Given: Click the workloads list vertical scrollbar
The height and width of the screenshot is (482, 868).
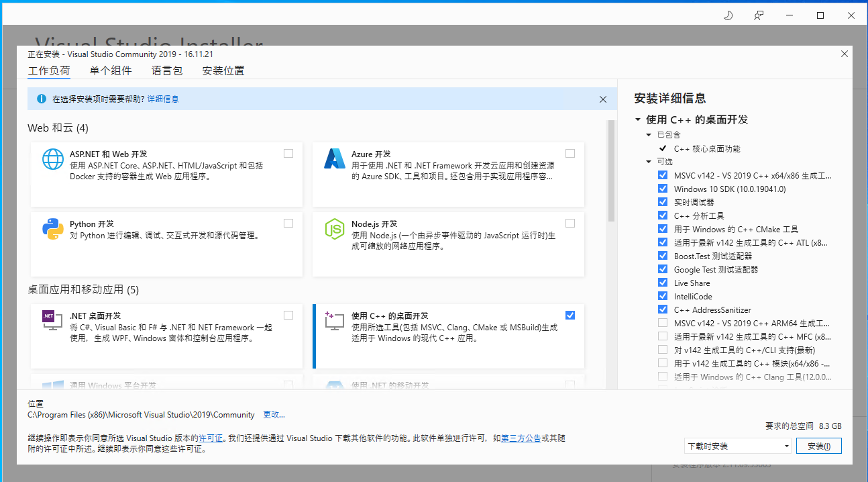Looking at the screenshot, I should click(x=611, y=171).
